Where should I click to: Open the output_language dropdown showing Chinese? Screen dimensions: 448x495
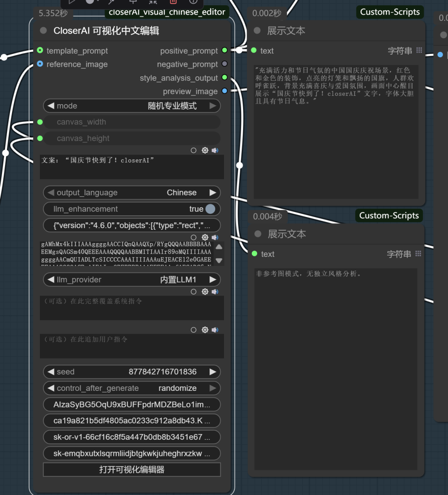coord(131,193)
